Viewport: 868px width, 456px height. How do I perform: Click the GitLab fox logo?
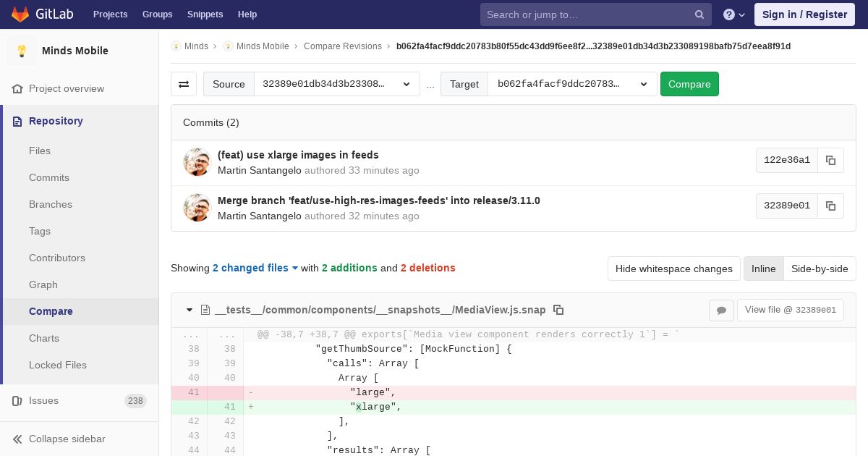coord(20,14)
